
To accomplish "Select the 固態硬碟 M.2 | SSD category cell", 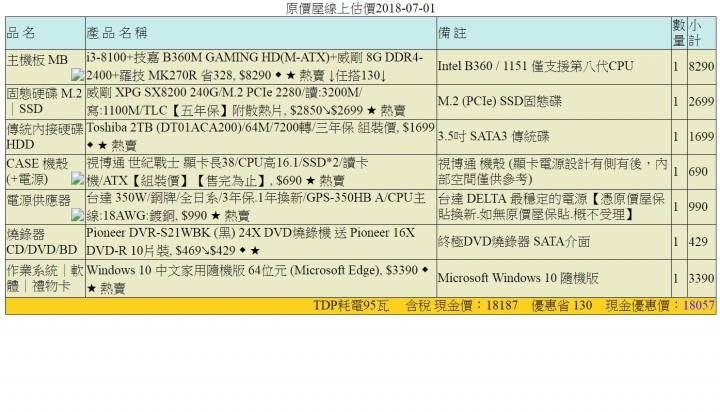I will pos(45,102).
